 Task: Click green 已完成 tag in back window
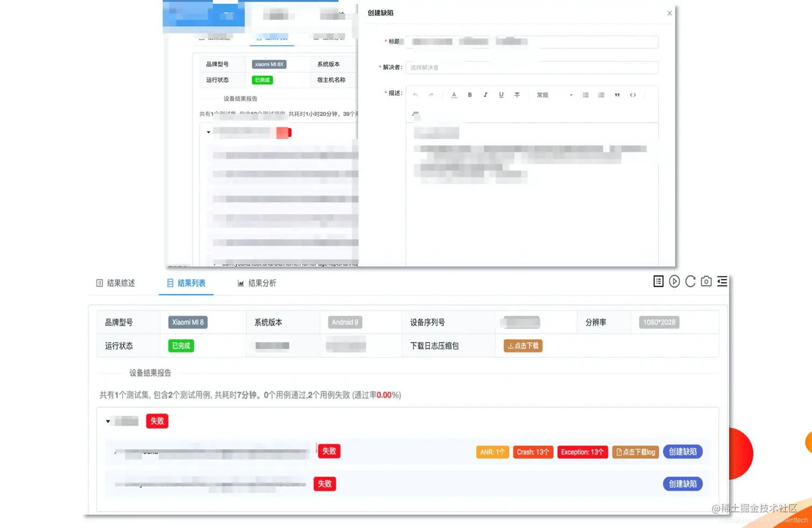(x=263, y=80)
